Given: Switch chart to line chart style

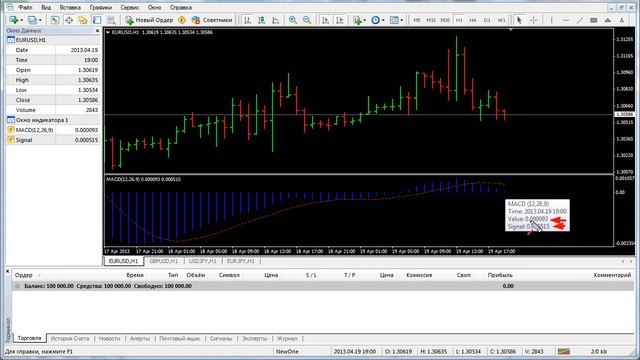Looking at the screenshot, I should (276, 20).
